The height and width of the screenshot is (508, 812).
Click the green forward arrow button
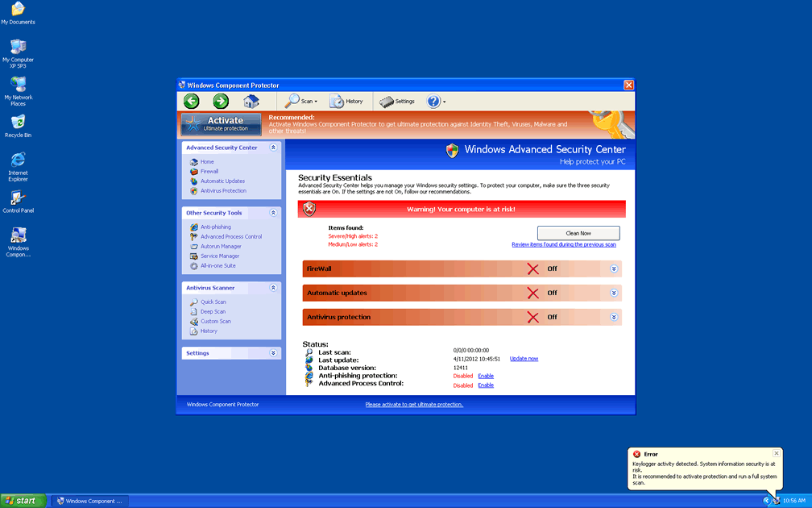pos(221,101)
